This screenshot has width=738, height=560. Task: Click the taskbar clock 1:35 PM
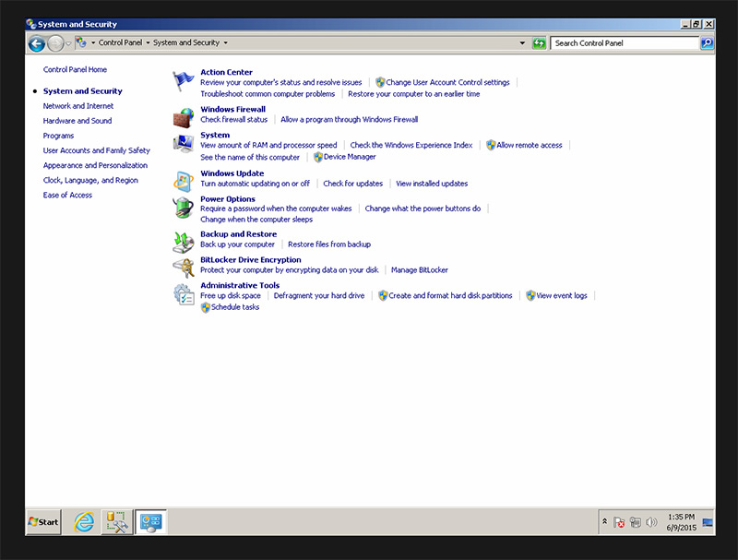pos(681,518)
